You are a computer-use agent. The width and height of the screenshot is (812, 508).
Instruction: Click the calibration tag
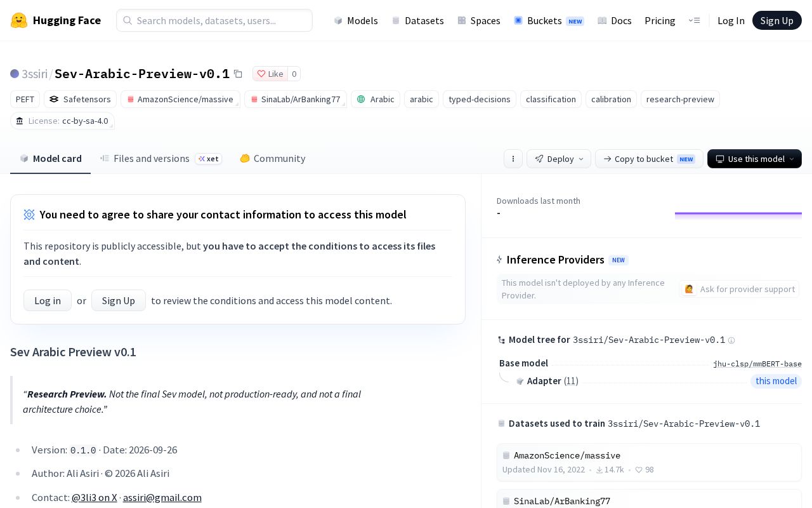click(x=611, y=99)
